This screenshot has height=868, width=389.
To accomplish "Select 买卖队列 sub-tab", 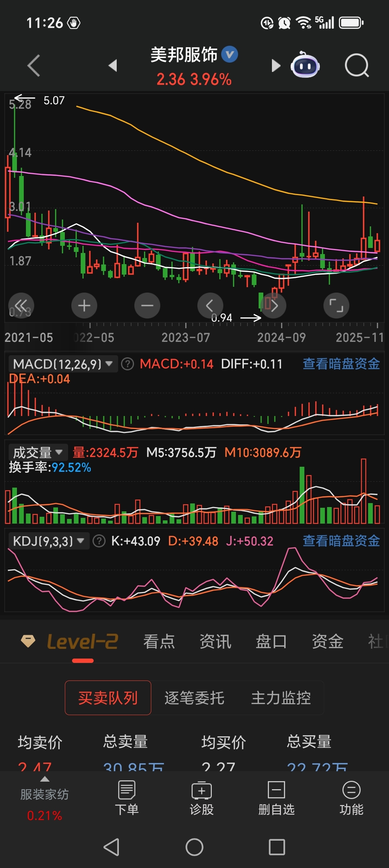I will tap(108, 698).
